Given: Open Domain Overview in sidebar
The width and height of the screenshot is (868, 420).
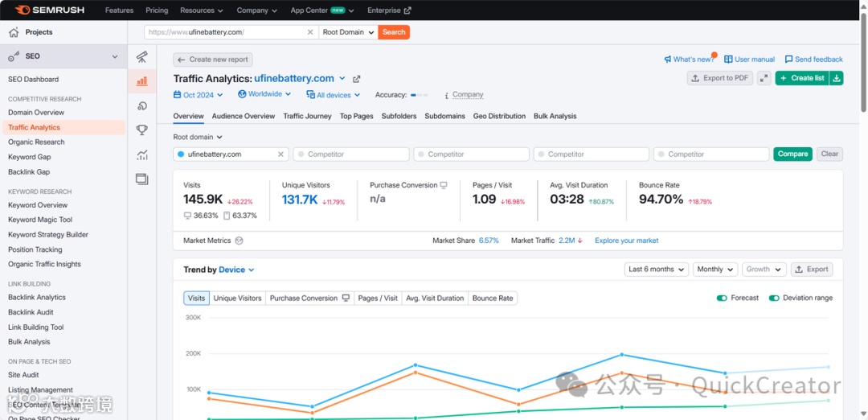Looking at the screenshot, I should point(36,113).
